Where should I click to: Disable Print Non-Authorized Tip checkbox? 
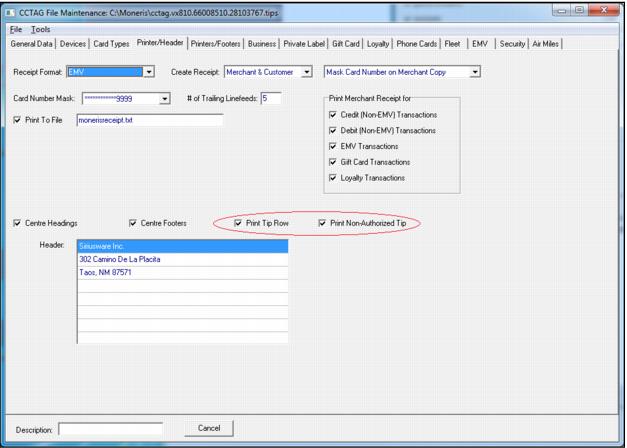point(322,223)
